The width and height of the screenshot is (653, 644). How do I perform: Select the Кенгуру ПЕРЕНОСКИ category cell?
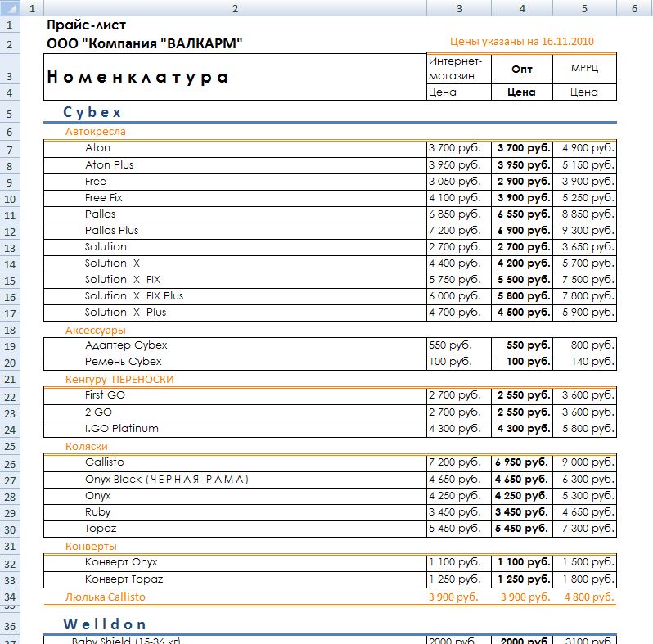tap(119, 380)
